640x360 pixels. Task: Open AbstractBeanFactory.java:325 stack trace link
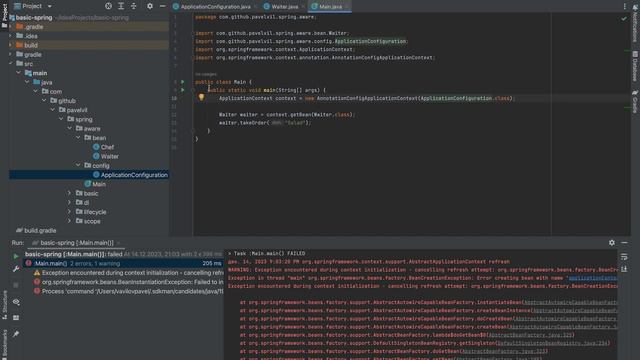point(531,335)
